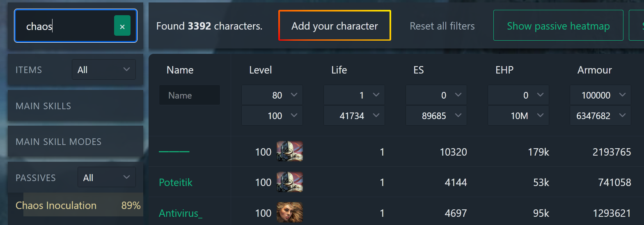Toggle Chaos Inoculation passive filter
Screen dimensions: 644x225
click(78, 205)
